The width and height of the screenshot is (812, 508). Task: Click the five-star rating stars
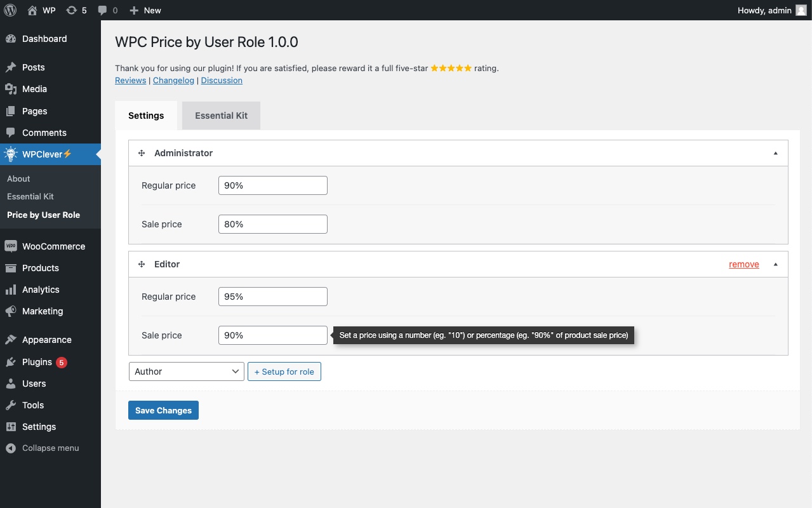tap(451, 68)
